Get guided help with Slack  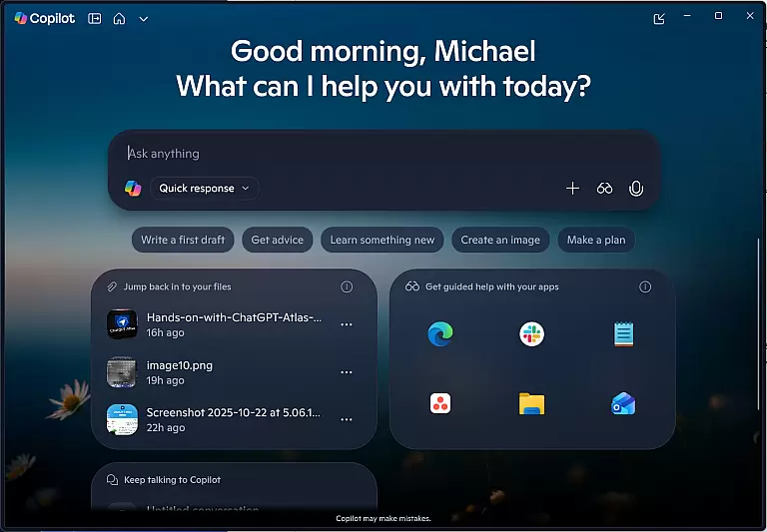[x=532, y=334]
